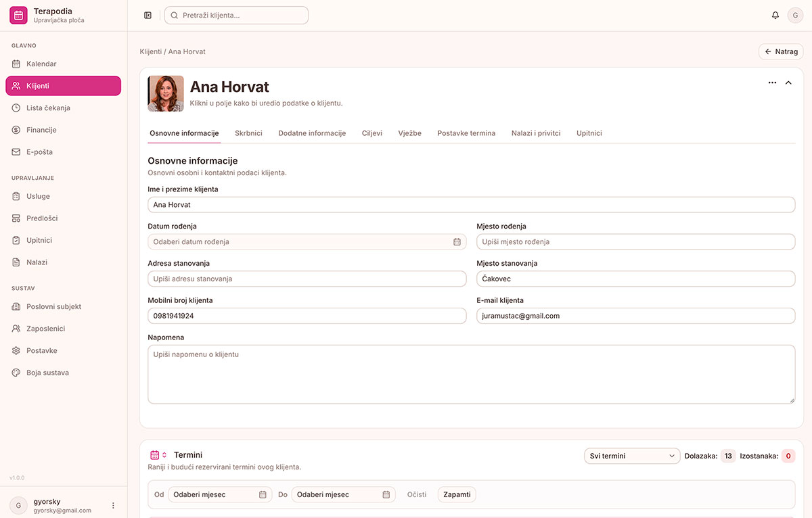Expand the Termini section calendar toggle
This screenshot has height=518, width=812.
tap(158, 455)
